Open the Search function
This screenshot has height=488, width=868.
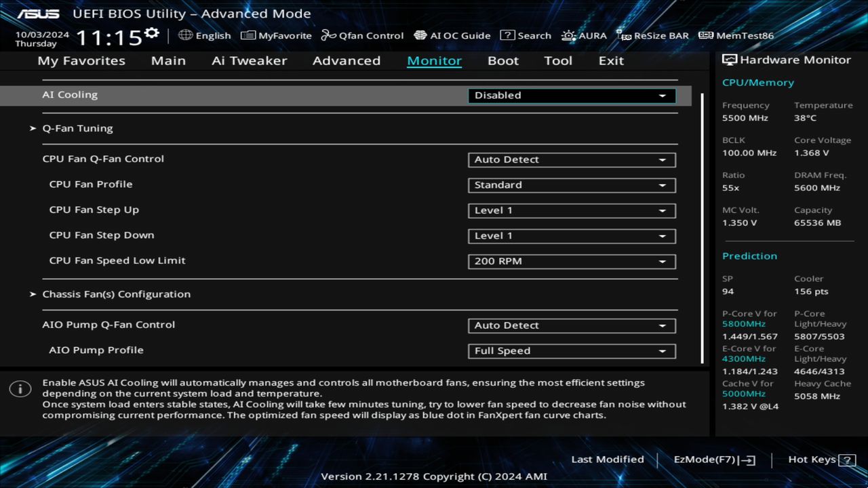point(526,35)
